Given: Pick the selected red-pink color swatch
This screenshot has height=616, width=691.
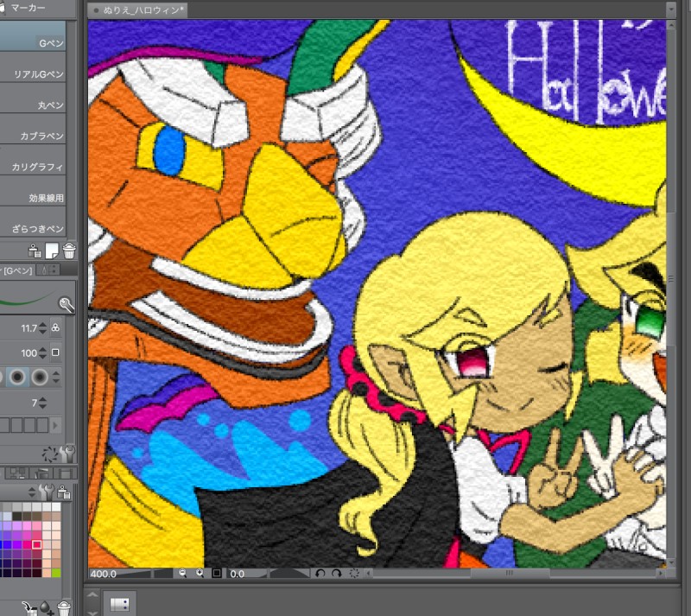Looking at the screenshot, I should click(x=36, y=544).
